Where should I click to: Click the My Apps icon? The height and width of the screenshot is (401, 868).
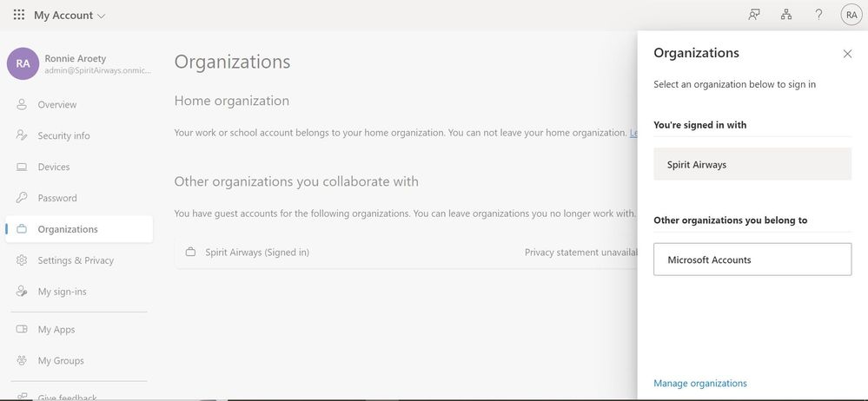[x=22, y=329]
